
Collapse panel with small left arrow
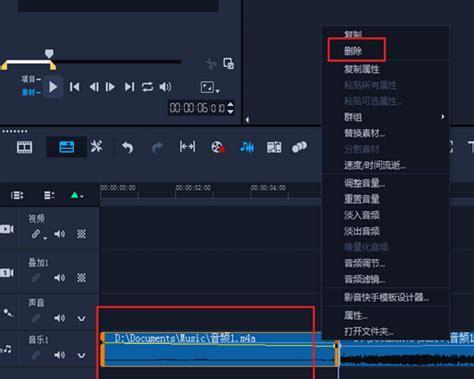(x=247, y=120)
